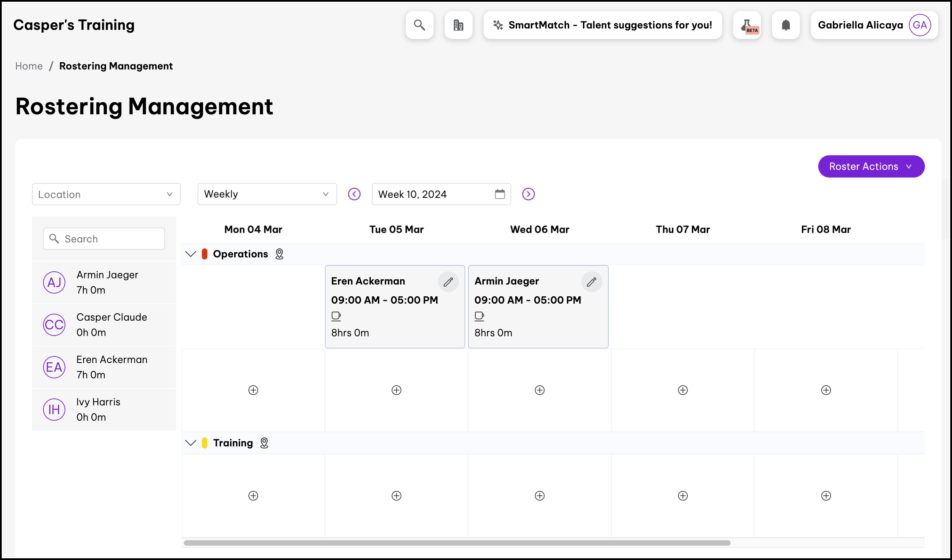Go to Home breadcrumb link
The width and height of the screenshot is (952, 560).
(x=29, y=66)
